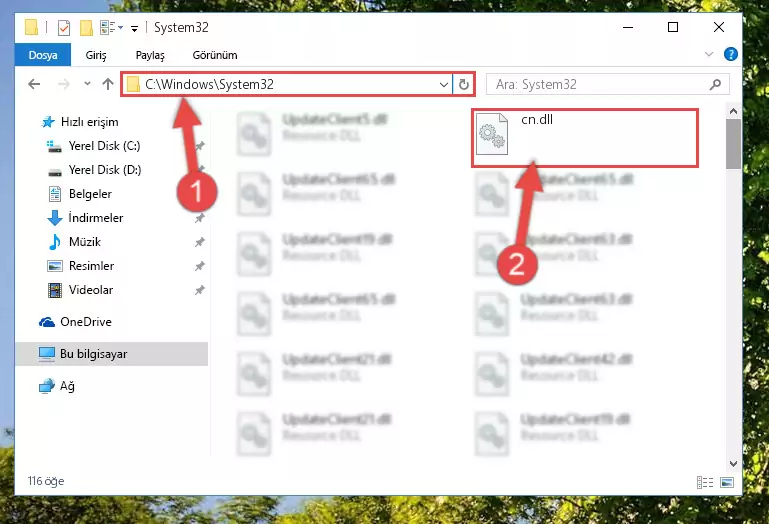This screenshot has height=524, width=769.
Task: Click the İndirmeler download arrow icon
Action: coord(54,218)
